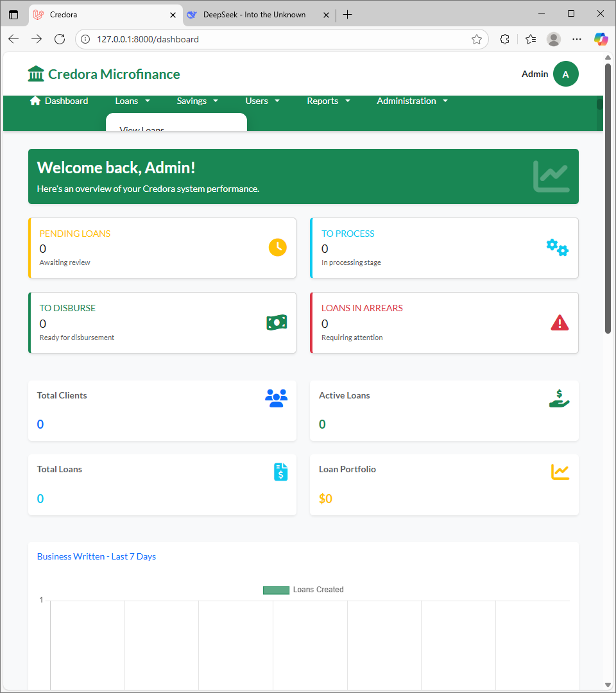Image resolution: width=616 pixels, height=693 pixels.
Task: Click the browser Refresh button
Action: click(60, 39)
